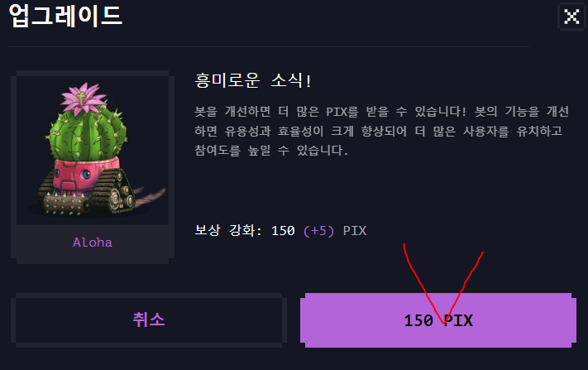This screenshot has height=370, width=588.
Task: Select the cactus bot thumbnail image
Action: [93, 148]
